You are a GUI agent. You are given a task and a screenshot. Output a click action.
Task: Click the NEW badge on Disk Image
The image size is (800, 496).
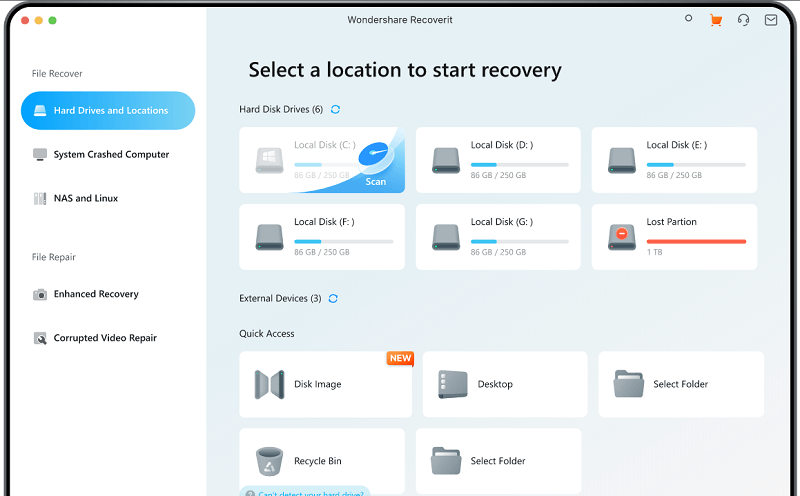coord(400,358)
